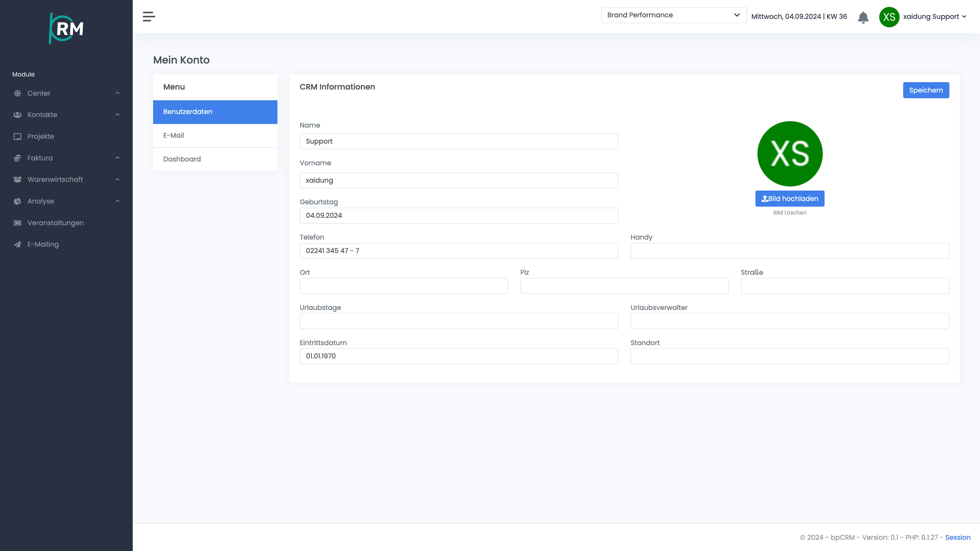
Task: Click the Urlaubsverwalter input field
Action: [x=790, y=321]
